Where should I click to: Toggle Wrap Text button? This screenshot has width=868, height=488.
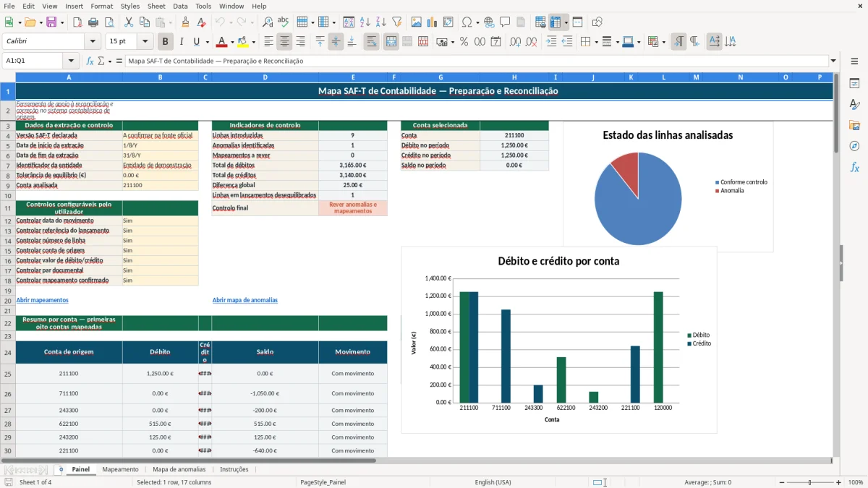[x=372, y=42]
